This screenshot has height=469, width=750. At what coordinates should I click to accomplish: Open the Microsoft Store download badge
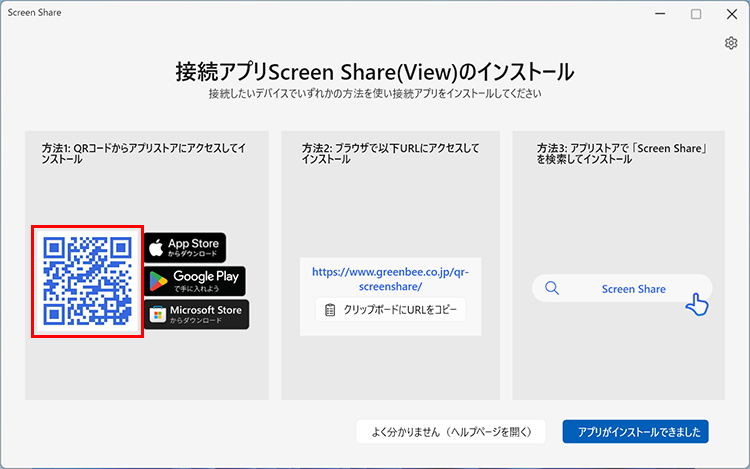click(x=197, y=314)
